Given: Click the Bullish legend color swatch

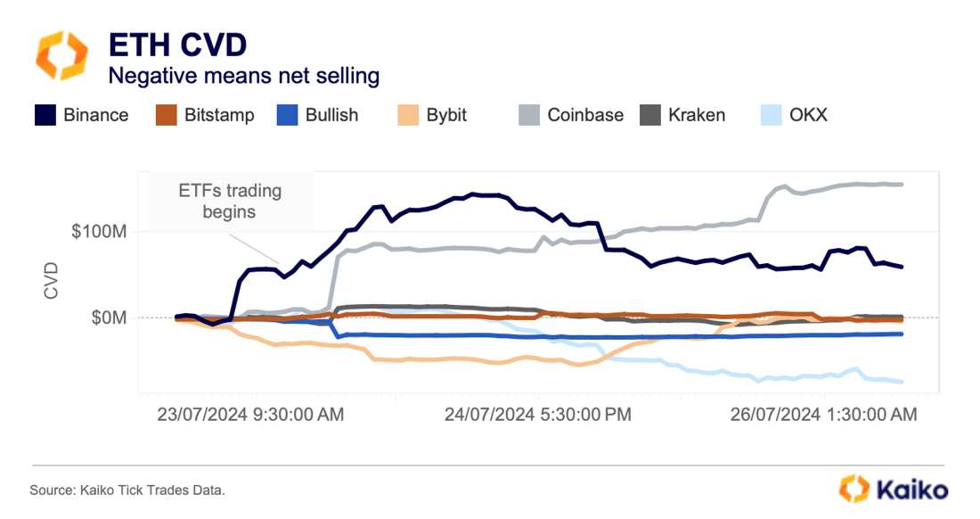Looking at the screenshot, I should tap(287, 115).
